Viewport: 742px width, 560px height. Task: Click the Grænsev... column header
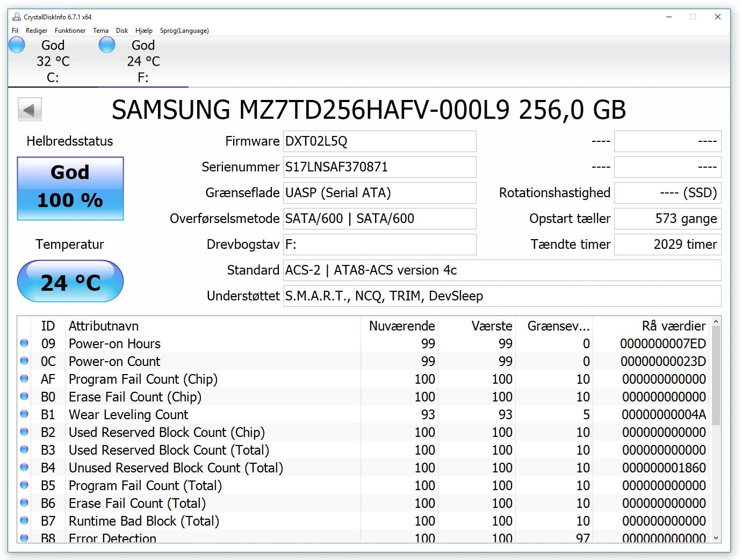coord(554,326)
